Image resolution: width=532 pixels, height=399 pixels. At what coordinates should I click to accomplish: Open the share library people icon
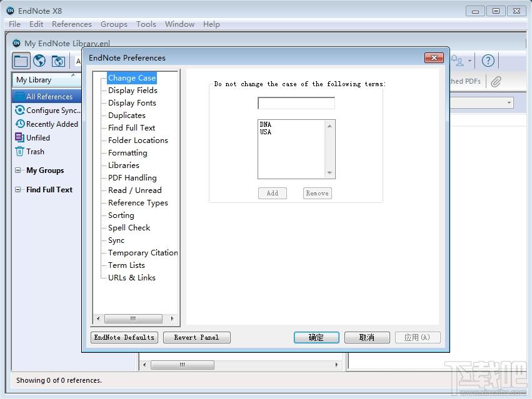457,61
